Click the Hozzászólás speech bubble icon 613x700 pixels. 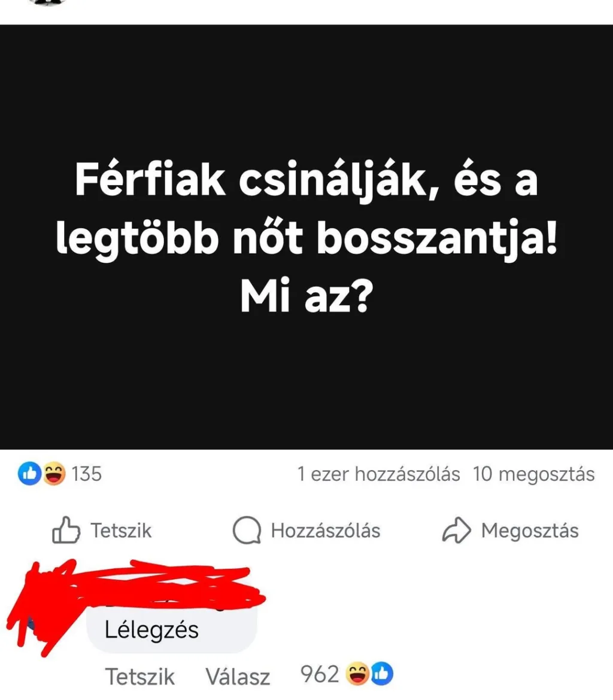[x=247, y=531]
